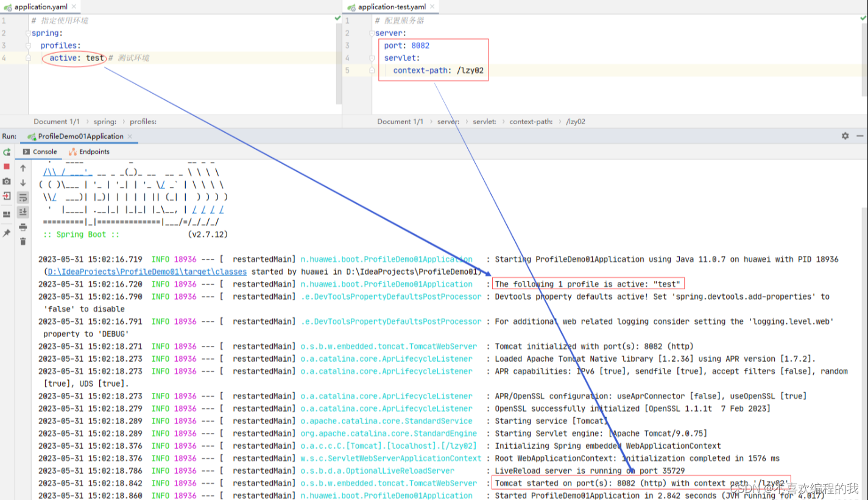
Task: Print console output with the printer icon
Action: click(23, 227)
